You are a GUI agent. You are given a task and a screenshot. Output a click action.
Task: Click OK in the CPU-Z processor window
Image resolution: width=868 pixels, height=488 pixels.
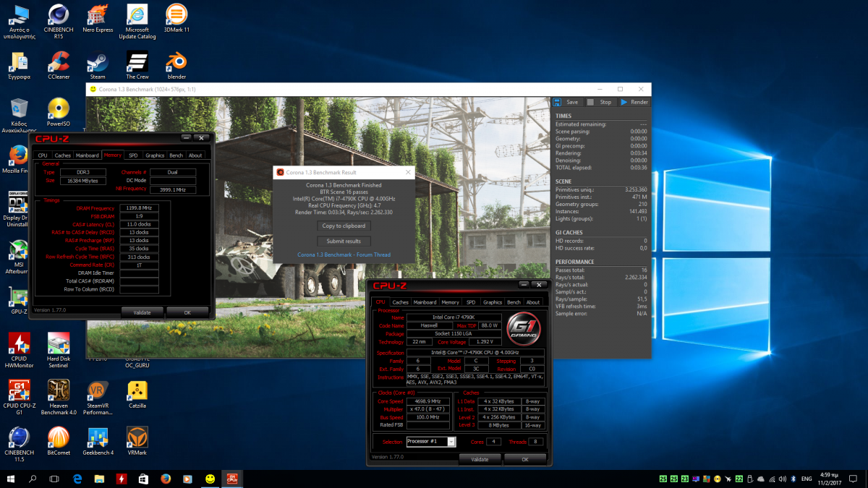click(524, 459)
